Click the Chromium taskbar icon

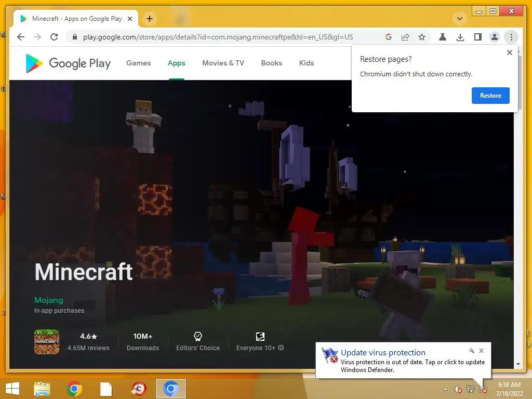click(170, 389)
